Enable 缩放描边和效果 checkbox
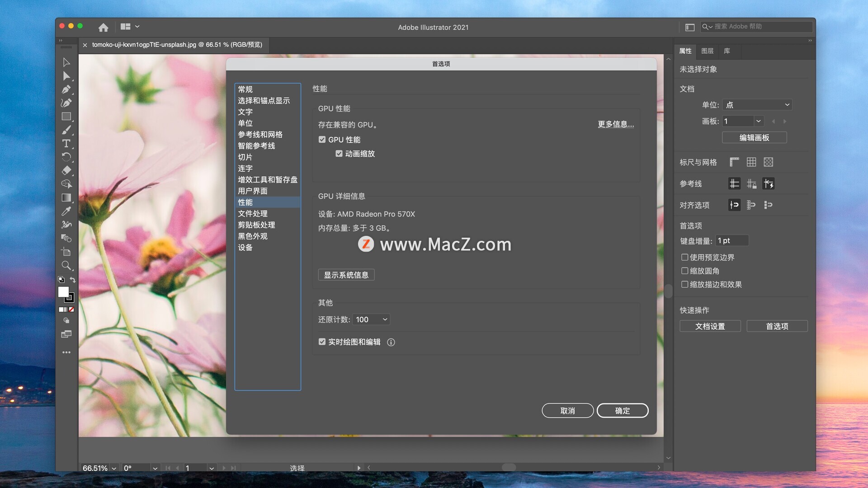The height and width of the screenshot is (488, 868). pyautogui.click(x=685, y=284)
